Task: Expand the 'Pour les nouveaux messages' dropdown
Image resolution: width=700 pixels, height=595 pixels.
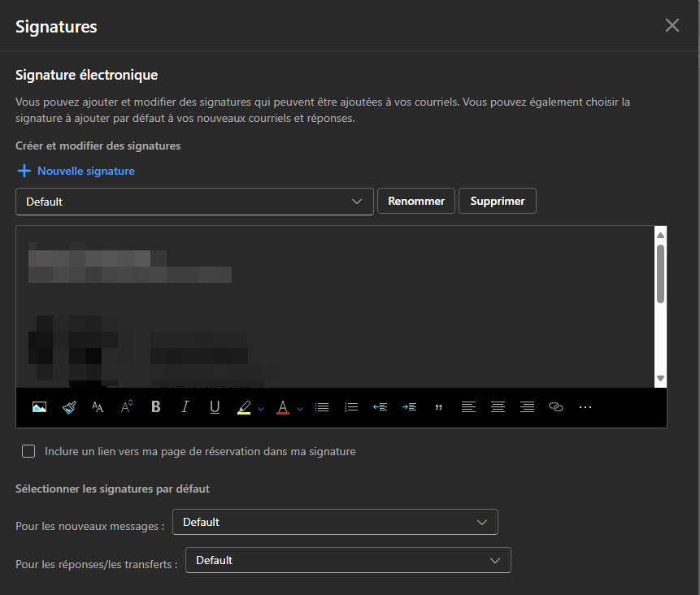Action: pyautogui.click(x=335, y=522)
